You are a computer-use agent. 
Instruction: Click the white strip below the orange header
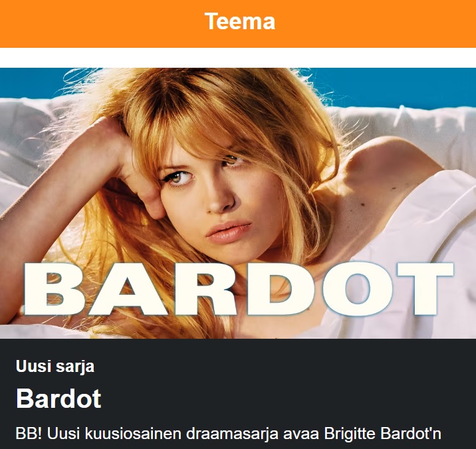tap(238, 58)
